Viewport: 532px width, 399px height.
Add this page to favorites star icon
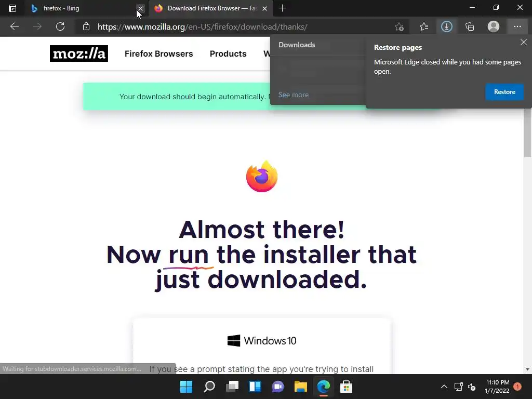(x=400, y=26)
